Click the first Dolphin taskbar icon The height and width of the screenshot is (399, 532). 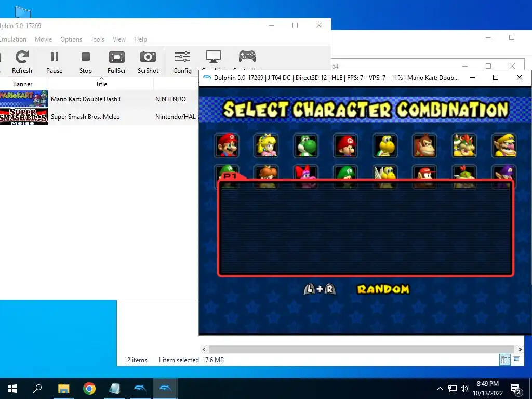[x=140, y=389]
